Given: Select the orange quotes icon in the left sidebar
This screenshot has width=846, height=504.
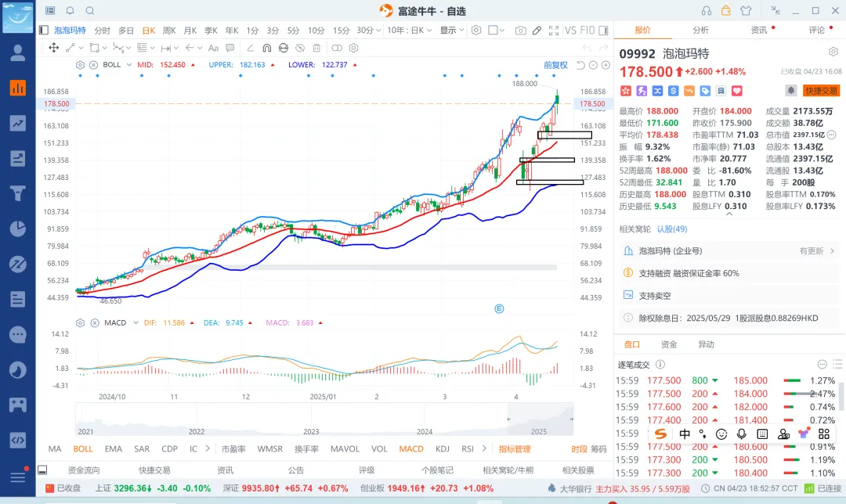Looking at the screenshot, I should [x=16, y=88].
